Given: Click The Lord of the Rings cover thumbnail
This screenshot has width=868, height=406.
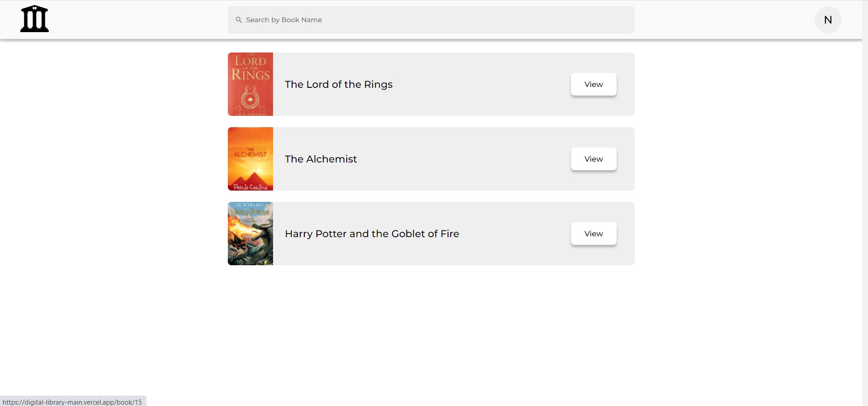Looking at the screenshot, I should point(250,84).
